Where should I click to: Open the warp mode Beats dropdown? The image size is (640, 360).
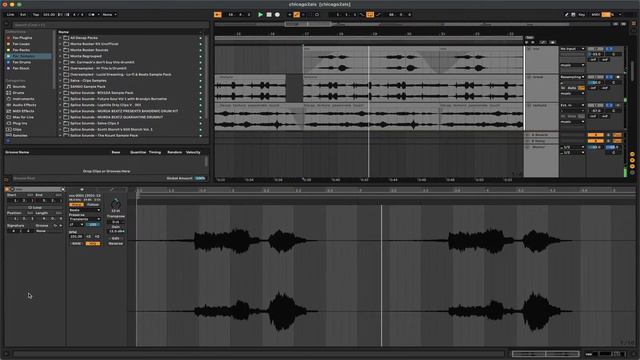(84, 210)
